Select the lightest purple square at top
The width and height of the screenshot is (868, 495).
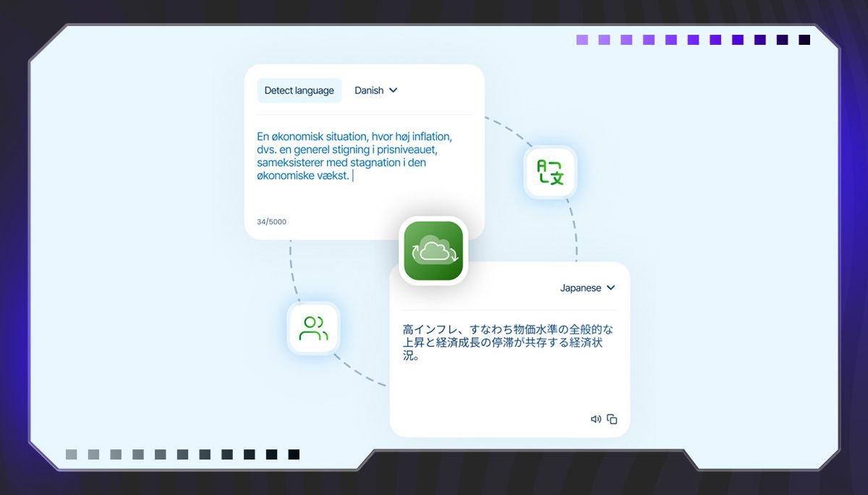click(582, 40)
